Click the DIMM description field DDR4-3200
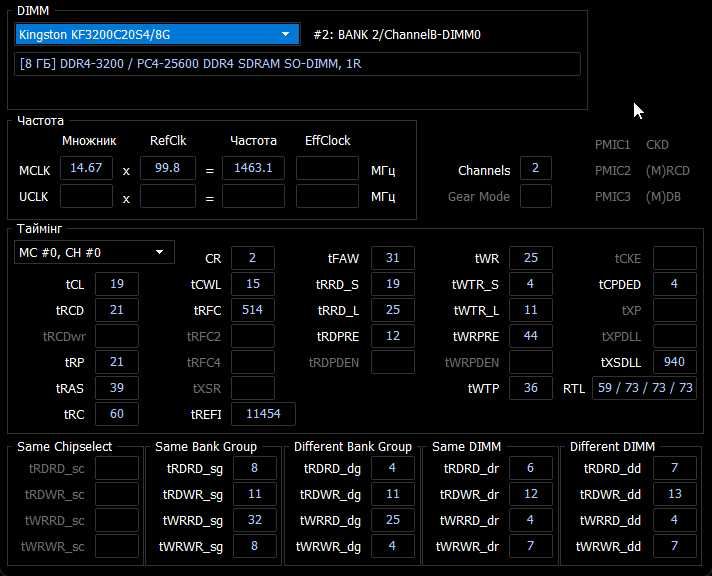712x576 pixels. coord(297,64)
